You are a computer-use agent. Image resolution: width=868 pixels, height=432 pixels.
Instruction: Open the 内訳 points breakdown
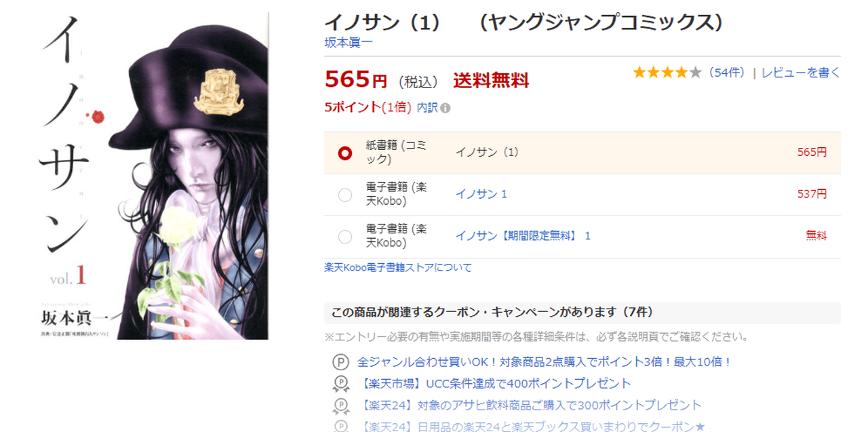click(427, 108)
